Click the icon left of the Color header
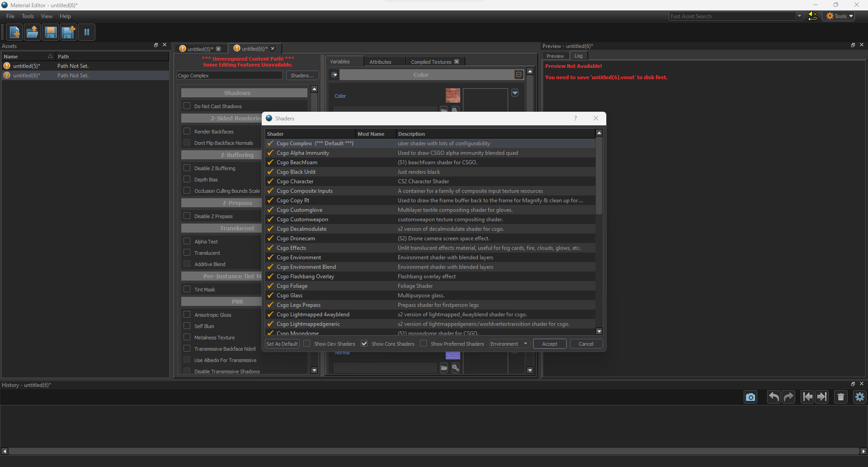 coord(334,75)
